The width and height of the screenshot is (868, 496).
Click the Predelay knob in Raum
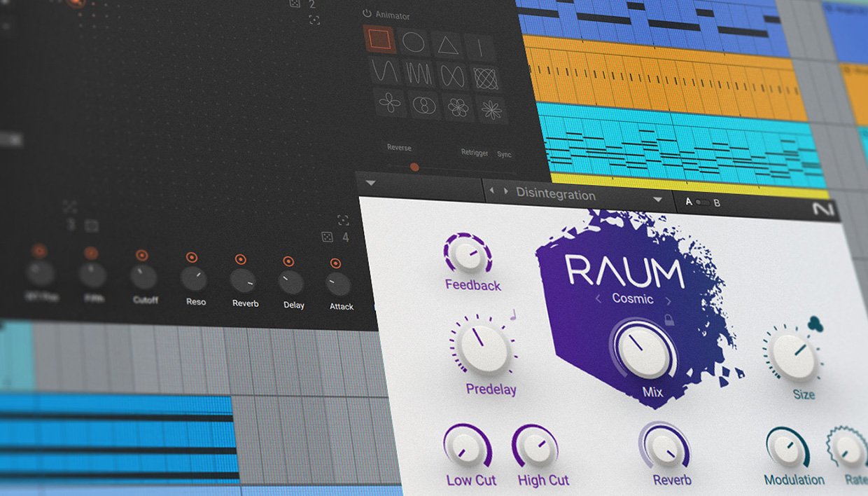pos(485,347)
